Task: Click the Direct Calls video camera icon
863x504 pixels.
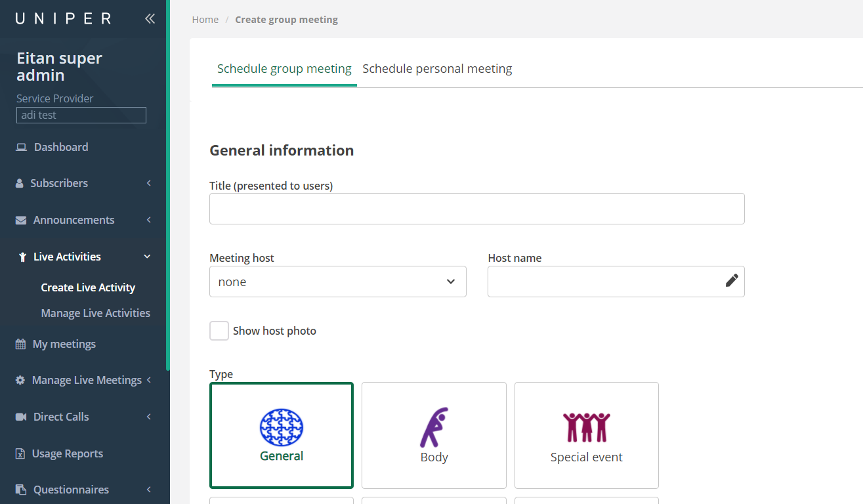Action: click(x=21, y=417)
